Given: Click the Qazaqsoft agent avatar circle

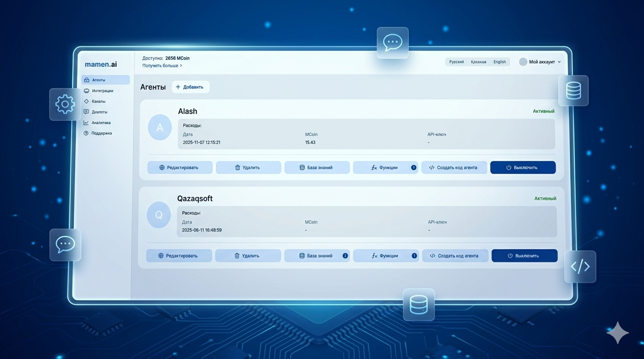Looking at the screenshot, I should pos(159,215).
